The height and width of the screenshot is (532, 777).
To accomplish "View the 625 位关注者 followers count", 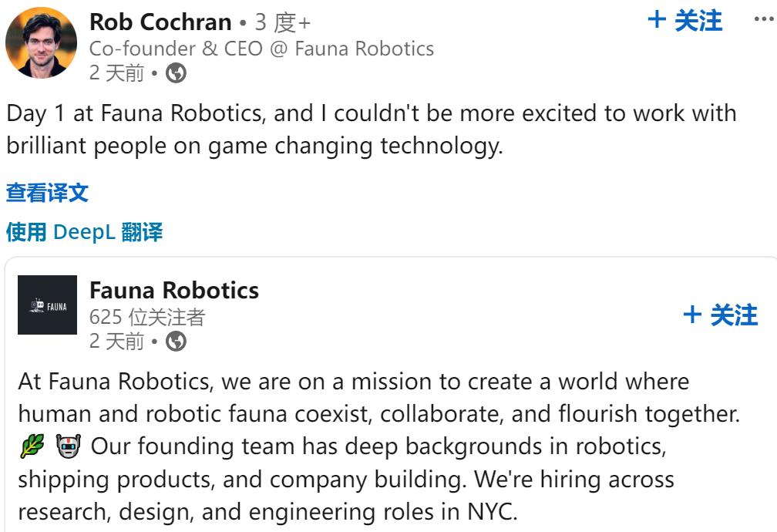I will tap(147, 316).
